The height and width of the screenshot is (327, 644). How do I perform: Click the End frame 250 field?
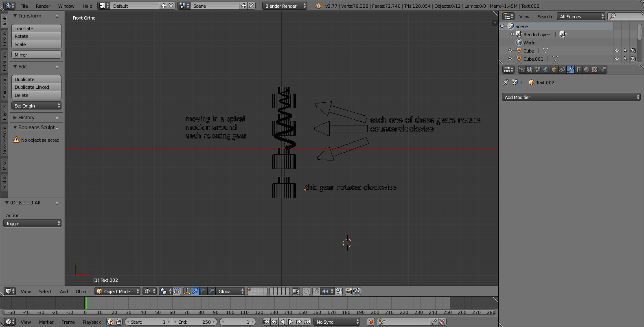pyautogui.click(x=194, y=322)
